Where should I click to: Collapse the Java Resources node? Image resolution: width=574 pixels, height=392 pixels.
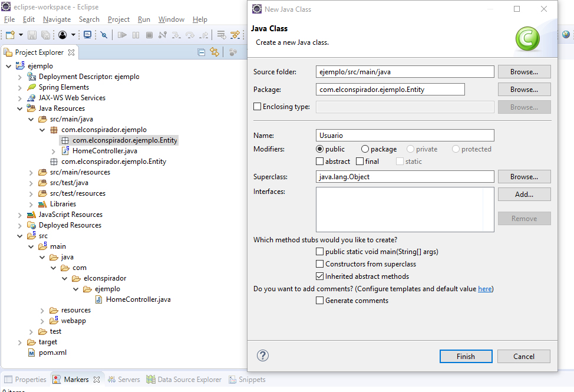pyautogui.click(x=20, y=108)
